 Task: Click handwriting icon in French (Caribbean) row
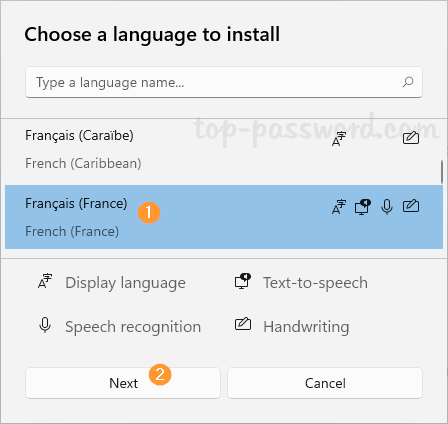411,138
